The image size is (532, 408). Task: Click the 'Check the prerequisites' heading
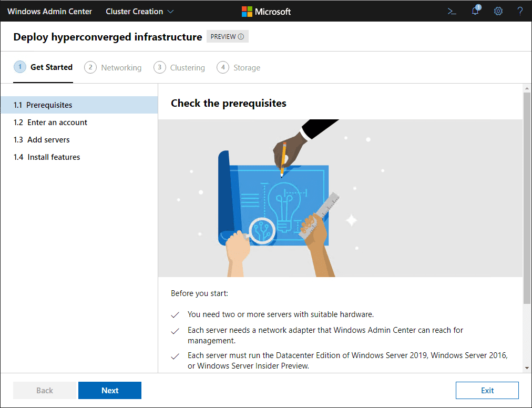(x=228, y=103)
